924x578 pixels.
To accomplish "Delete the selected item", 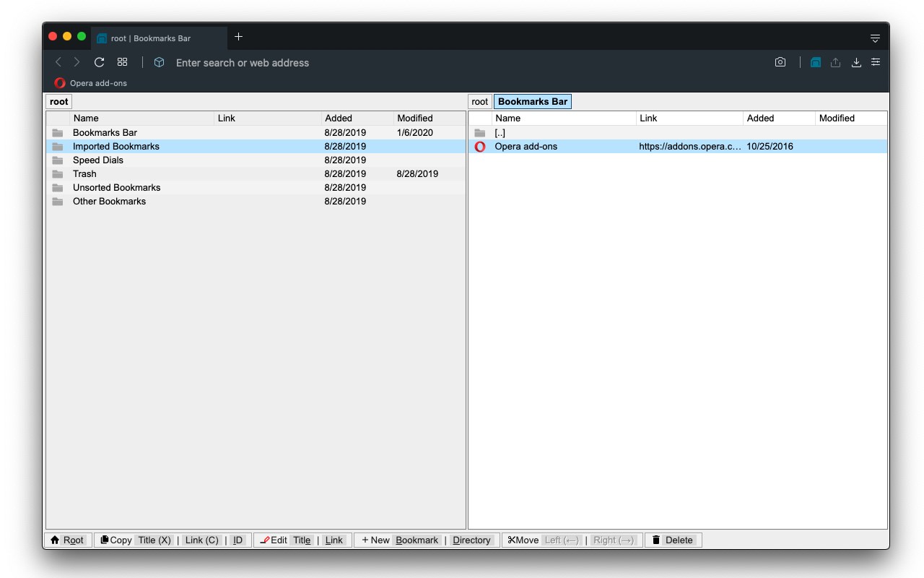I will (x=673, y=540).
